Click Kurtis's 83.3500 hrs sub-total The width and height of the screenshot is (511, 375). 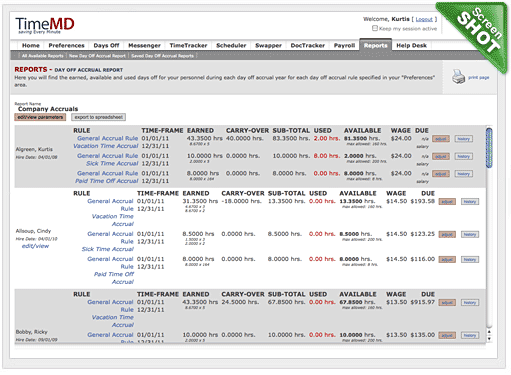click(291, 138)
